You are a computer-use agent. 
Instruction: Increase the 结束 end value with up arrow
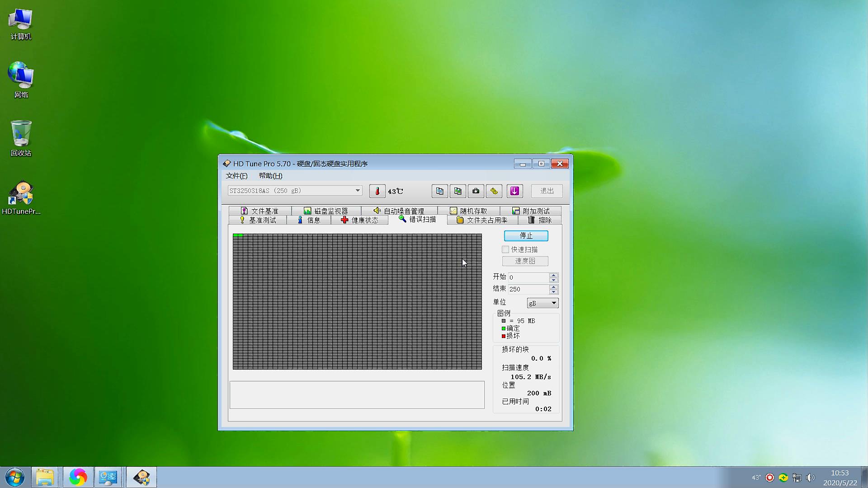pyautogui.click(x=553, y=286)
